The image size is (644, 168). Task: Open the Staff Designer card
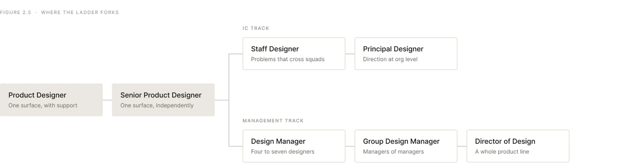point(294,54)
